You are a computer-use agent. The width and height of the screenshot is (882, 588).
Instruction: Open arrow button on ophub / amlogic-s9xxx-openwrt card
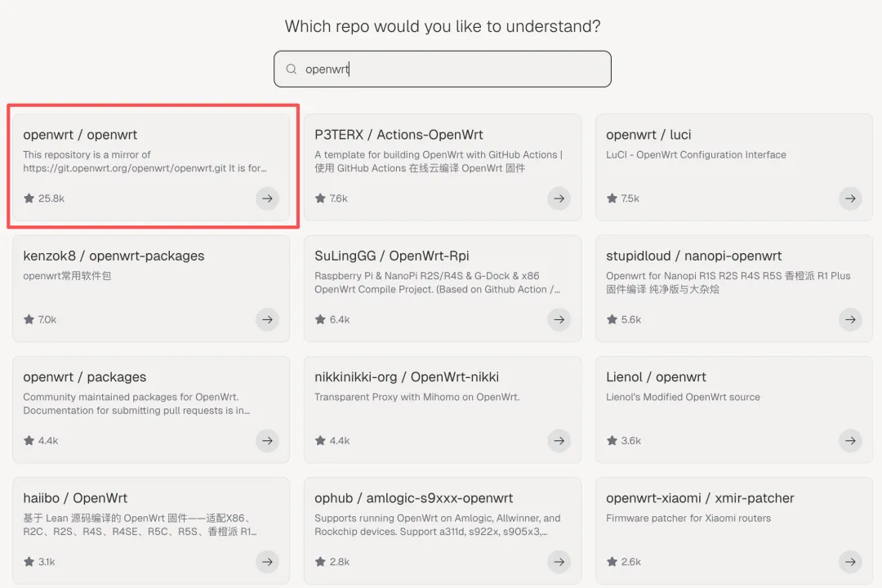coord(559,562)
